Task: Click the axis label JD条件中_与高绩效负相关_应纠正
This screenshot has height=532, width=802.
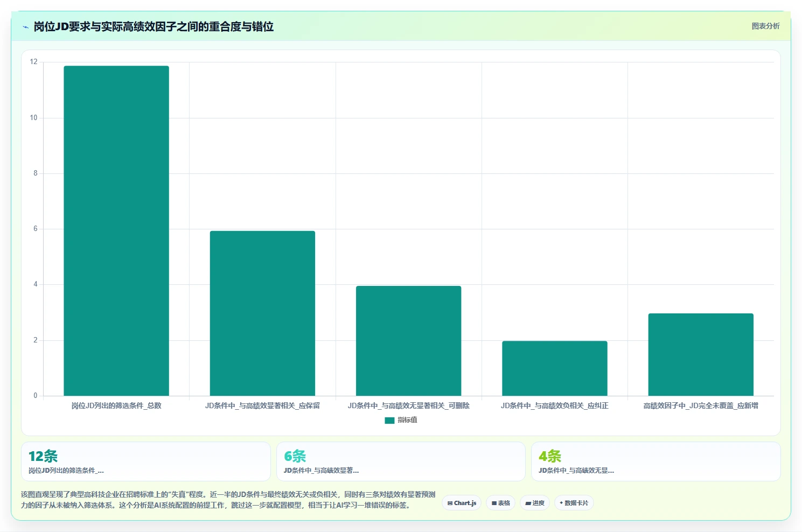Action: (555, 405)
